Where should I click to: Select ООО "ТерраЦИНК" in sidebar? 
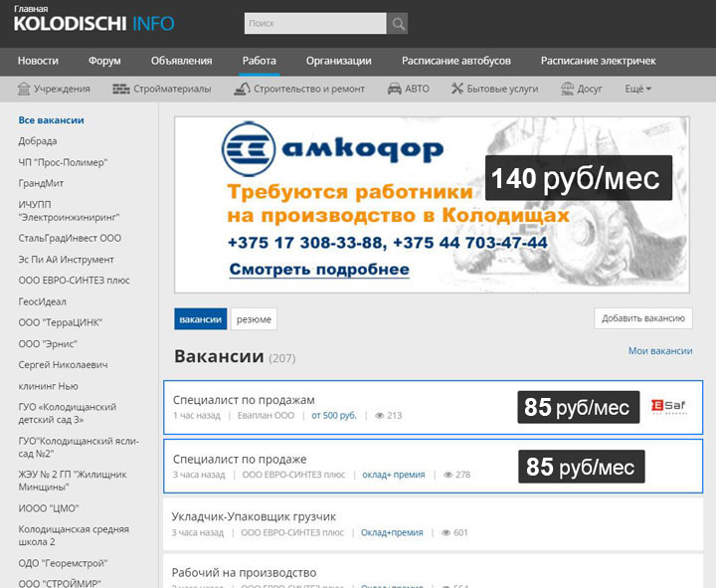[x=61, y=322]
